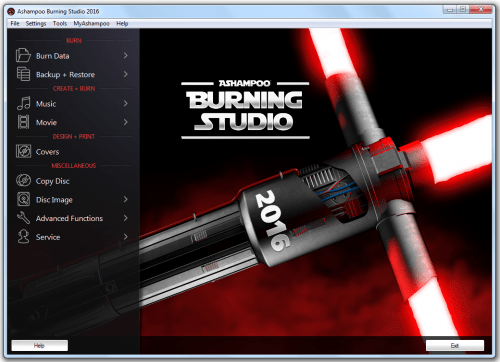Click the Advanced Functions wrench icon
The width and height of the screenshot is (500, 362).
tap(23, 218)
